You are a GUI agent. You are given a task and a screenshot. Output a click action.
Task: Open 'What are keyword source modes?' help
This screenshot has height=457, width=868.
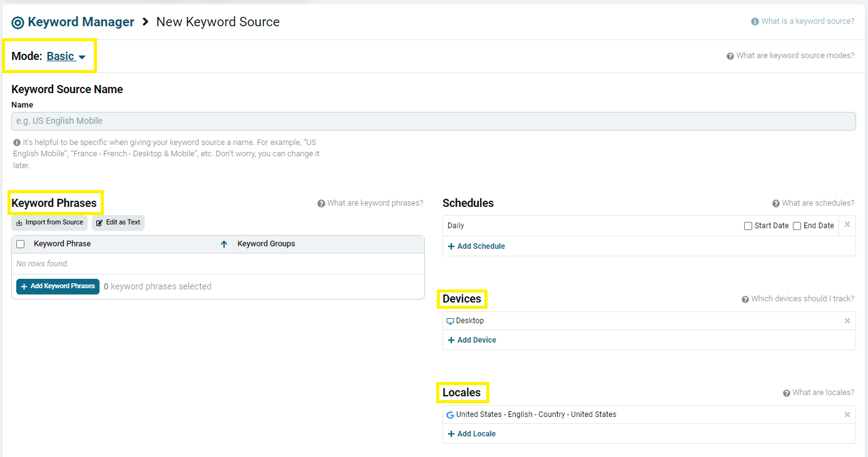790,56
